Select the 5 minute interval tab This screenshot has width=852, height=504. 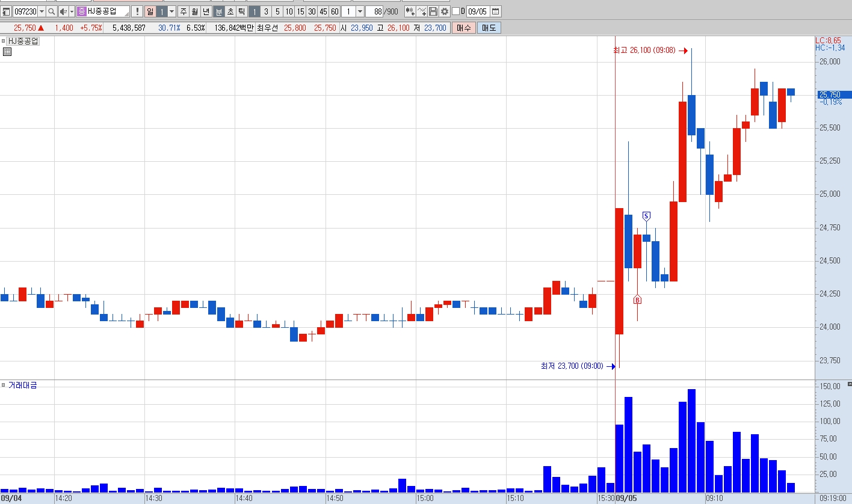click(277, 11)
